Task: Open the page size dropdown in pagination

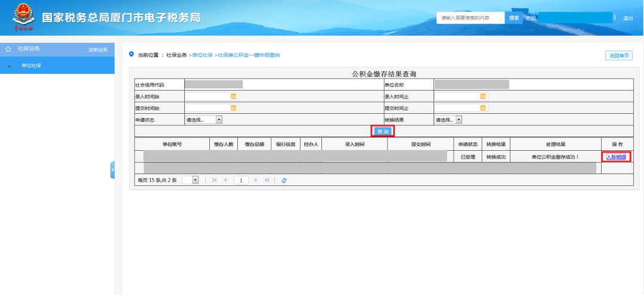Action: (195, 180)
